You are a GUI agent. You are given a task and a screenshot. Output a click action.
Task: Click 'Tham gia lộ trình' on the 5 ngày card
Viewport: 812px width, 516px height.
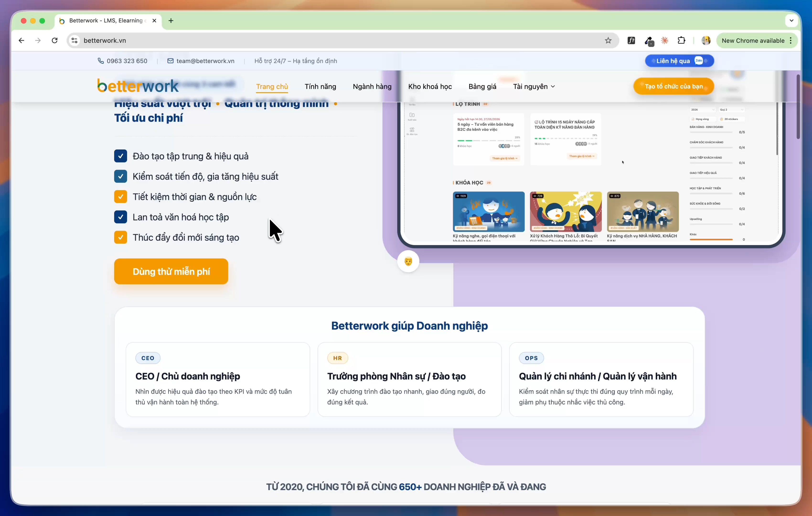click(504, 158)
